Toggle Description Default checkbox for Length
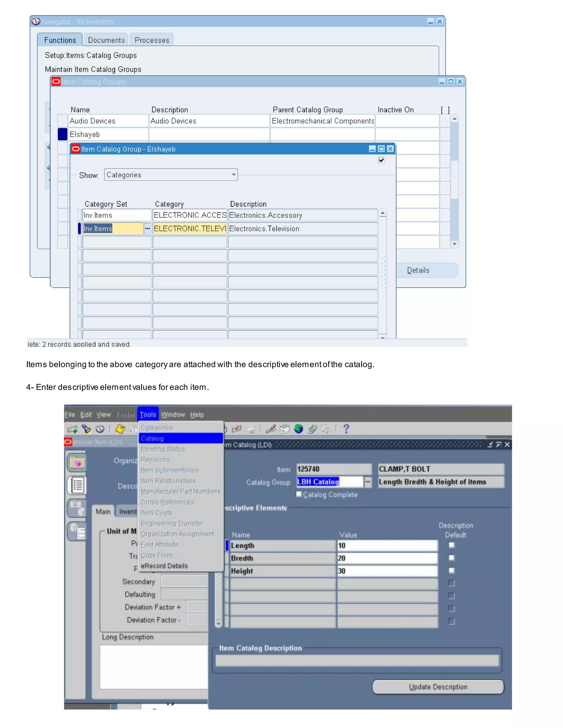Viewport: 563px width, 728px height. pos(452,545)
